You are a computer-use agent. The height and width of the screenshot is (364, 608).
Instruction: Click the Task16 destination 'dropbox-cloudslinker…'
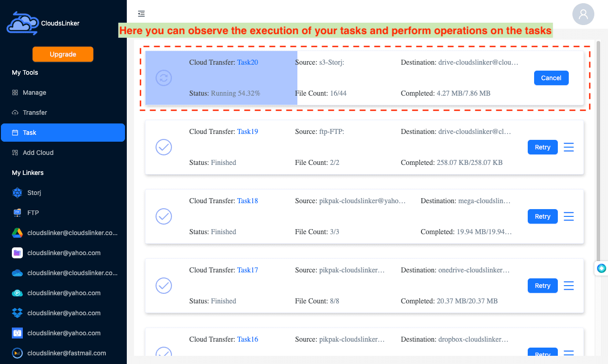pyautogui.click(x=473, y=339)
